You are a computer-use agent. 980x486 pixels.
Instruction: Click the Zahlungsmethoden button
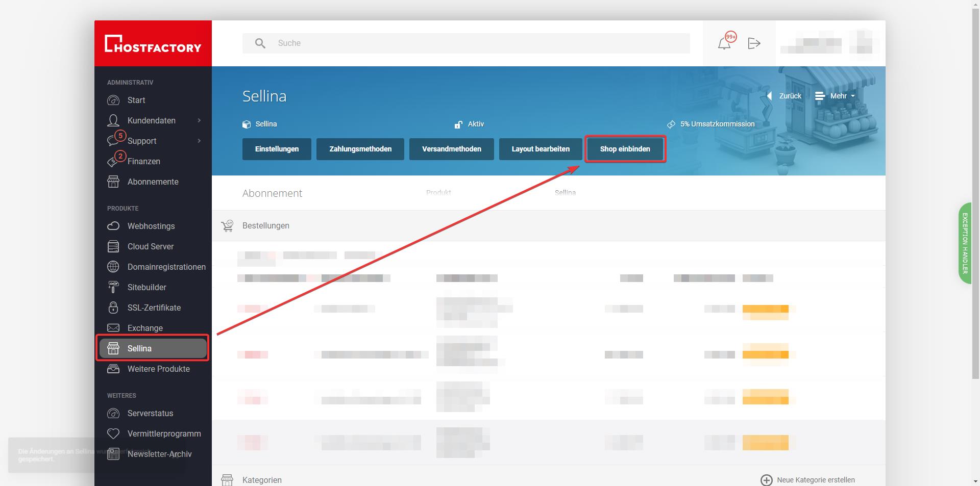(x=360, y=149)
